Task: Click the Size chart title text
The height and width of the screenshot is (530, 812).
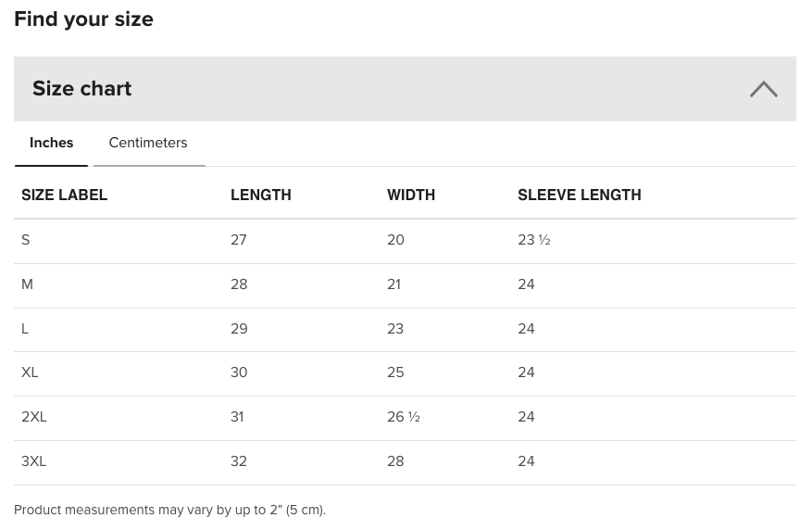Action: [81, 89]
